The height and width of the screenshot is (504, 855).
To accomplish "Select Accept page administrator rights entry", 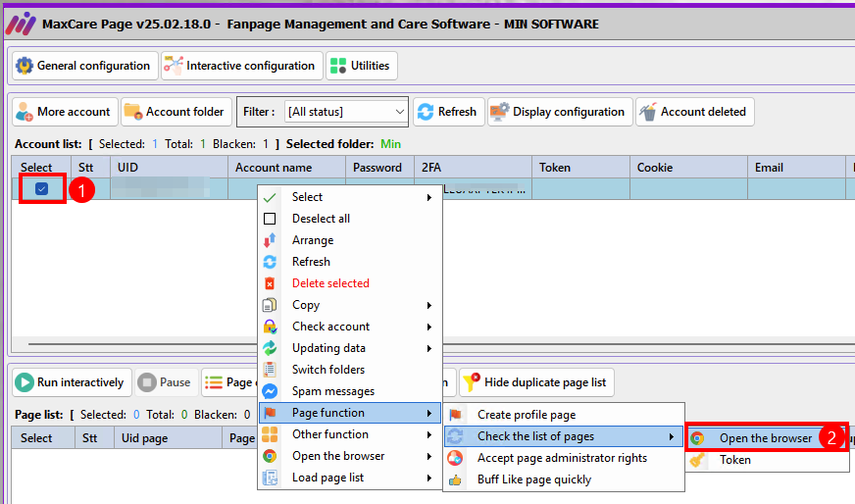I will tap(564, 458).
